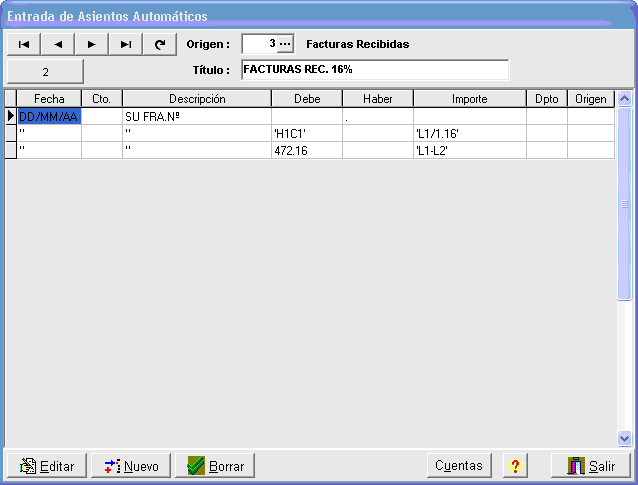Screen dimensions: 638x485
Task: Create a new entry with Nuevo
Action: [x=131, y=466]
